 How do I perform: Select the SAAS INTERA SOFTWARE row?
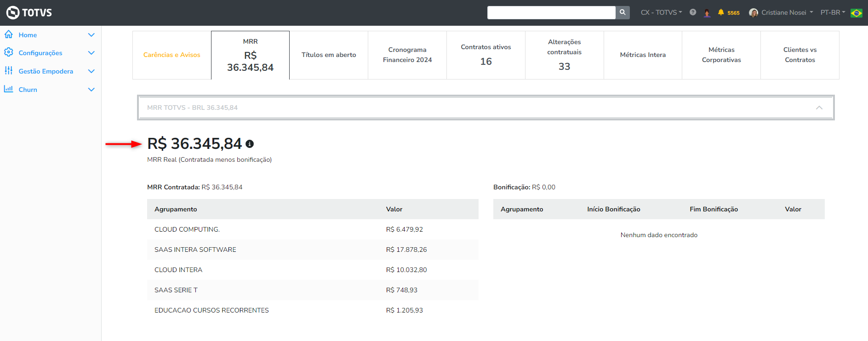313,250
